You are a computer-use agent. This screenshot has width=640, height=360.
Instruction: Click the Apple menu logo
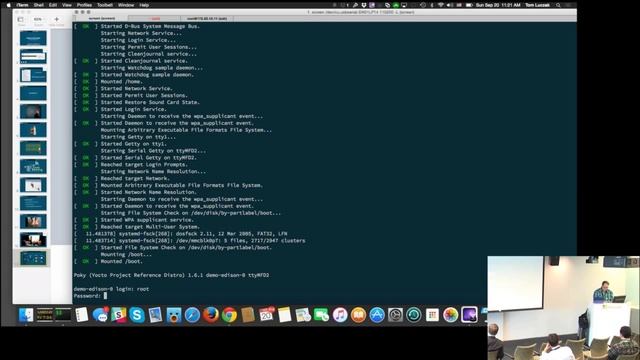(x=9, y=5)
